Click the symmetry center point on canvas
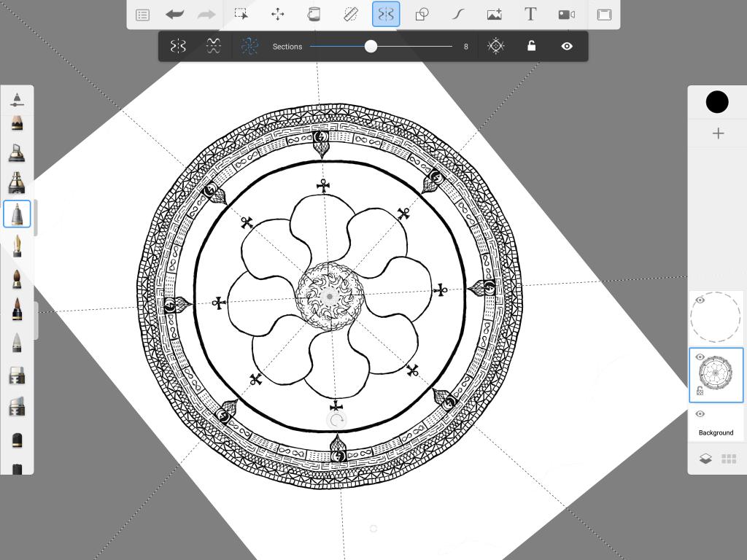 (x=329, y=296)
